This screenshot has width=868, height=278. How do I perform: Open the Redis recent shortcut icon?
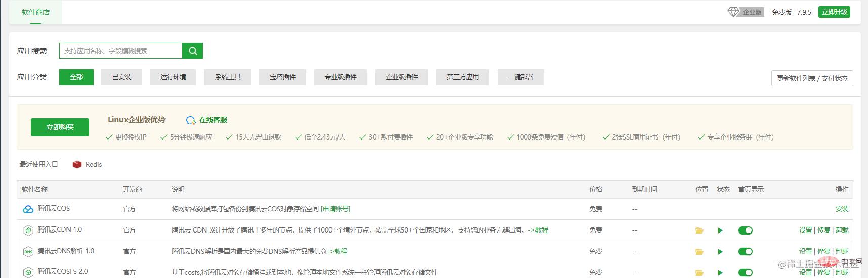pos(77,164)
